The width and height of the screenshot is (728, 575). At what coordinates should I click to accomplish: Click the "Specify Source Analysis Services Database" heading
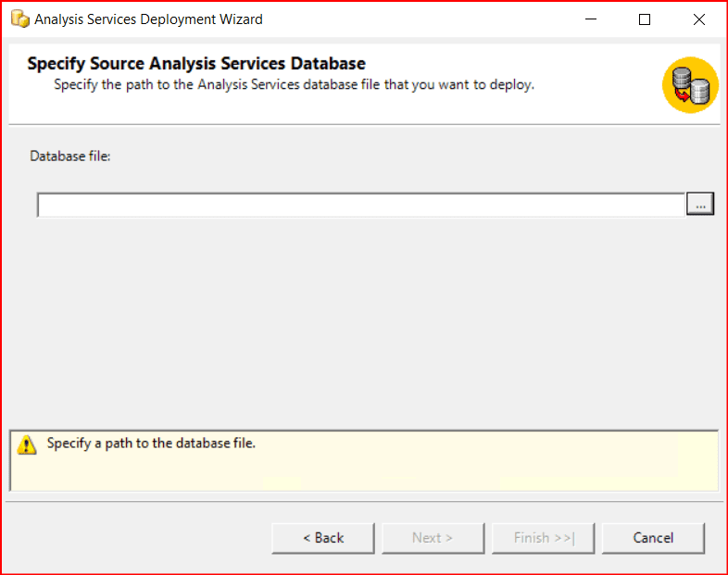(196, 64)
